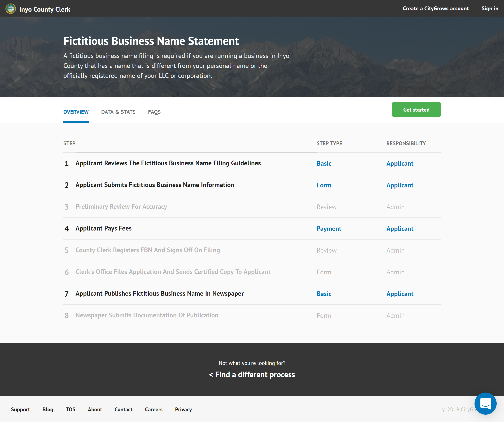Click Form step type for step 2
This screenshot has width=504, height=422.
[324, 185]
